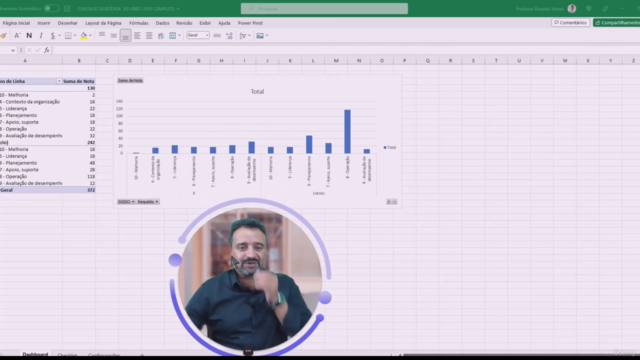Click the diamond premium icon in title bar

pos(589,9)
